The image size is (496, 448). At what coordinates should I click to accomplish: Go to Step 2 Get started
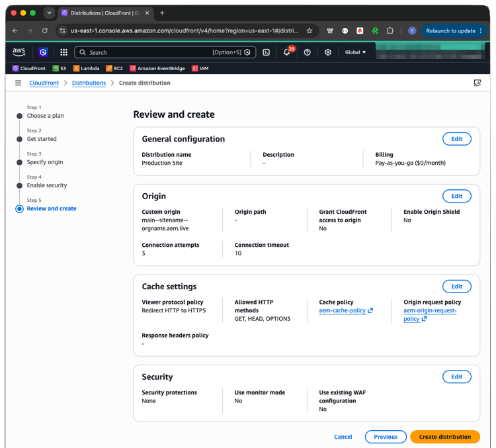click(x=42, y=139)
